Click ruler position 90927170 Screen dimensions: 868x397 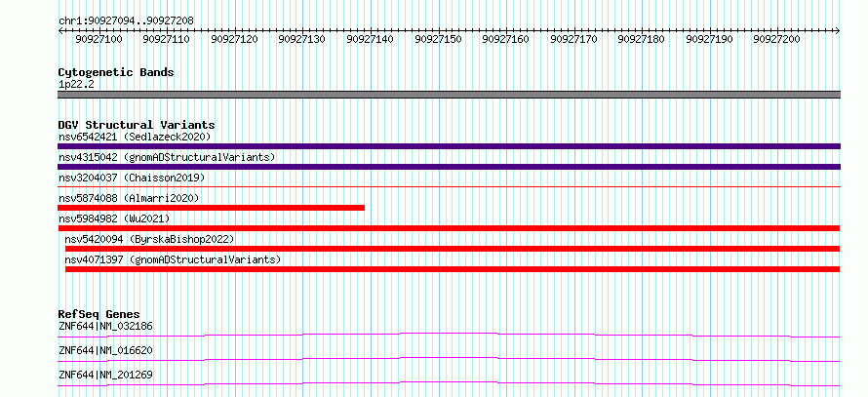(573, 39)
